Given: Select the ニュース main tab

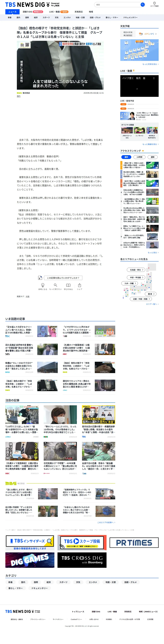Looking at the screenshot, I should point(13,12).
